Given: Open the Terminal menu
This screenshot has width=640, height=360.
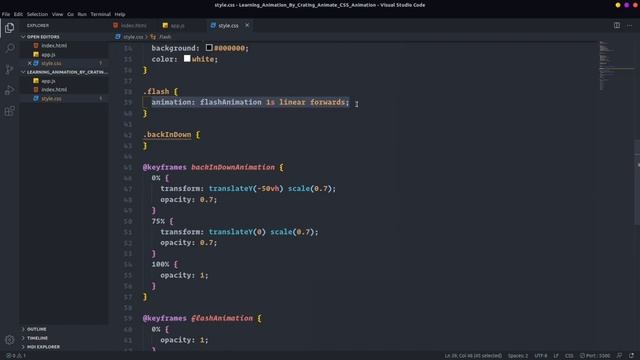Looking at the screenshot, I should click(x=100, y=14).
